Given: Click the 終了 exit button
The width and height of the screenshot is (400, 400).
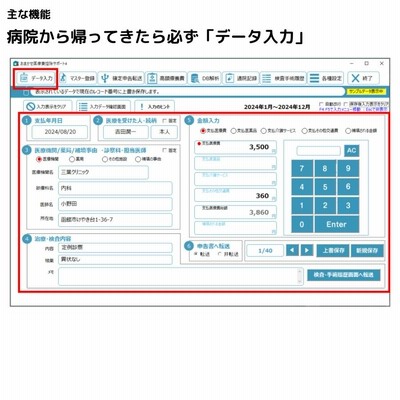Looking at the screenshot, I should point(363,78).
